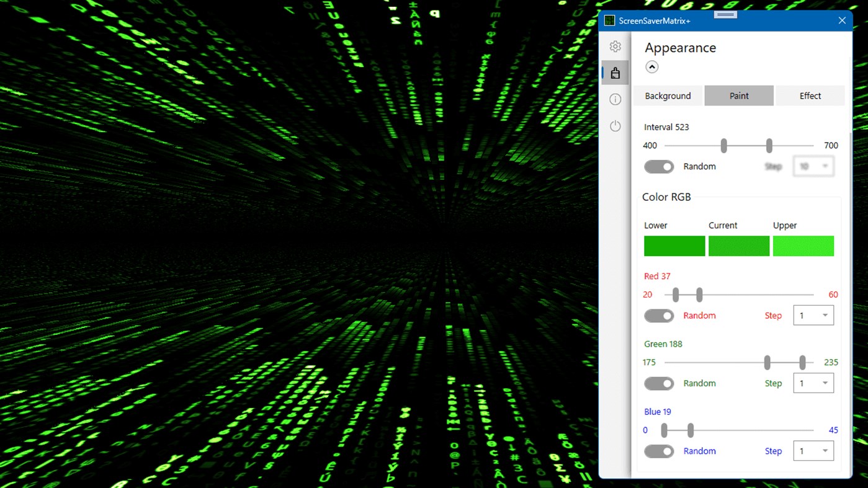Viewport: 868px width, 488px height.
Task: Collapse the Appearance section with the chevron
Action: (651, 66)
